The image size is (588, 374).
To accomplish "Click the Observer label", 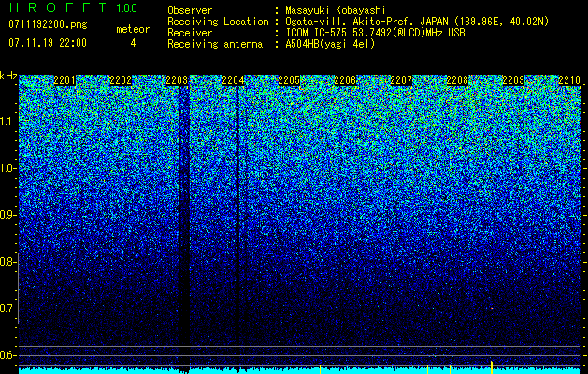I will pyautogui.click(x=190, y=10).
